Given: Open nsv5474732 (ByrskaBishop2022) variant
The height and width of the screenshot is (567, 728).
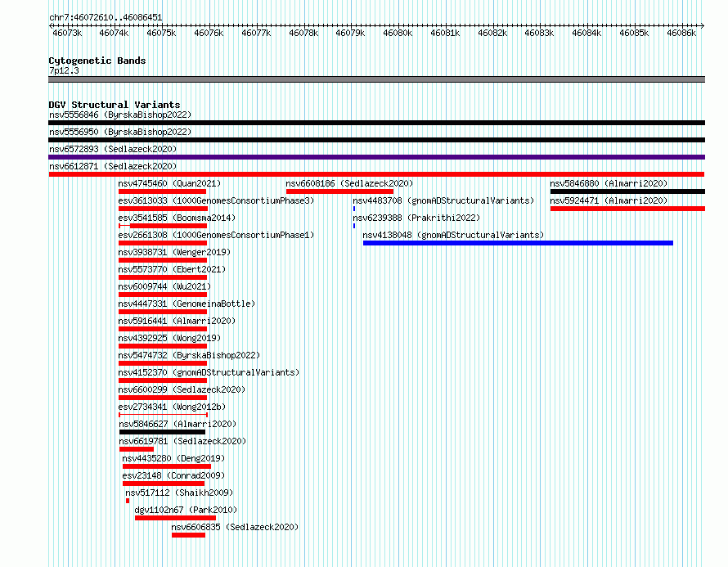Looking at the screenshot, I should tap(189, 355).
